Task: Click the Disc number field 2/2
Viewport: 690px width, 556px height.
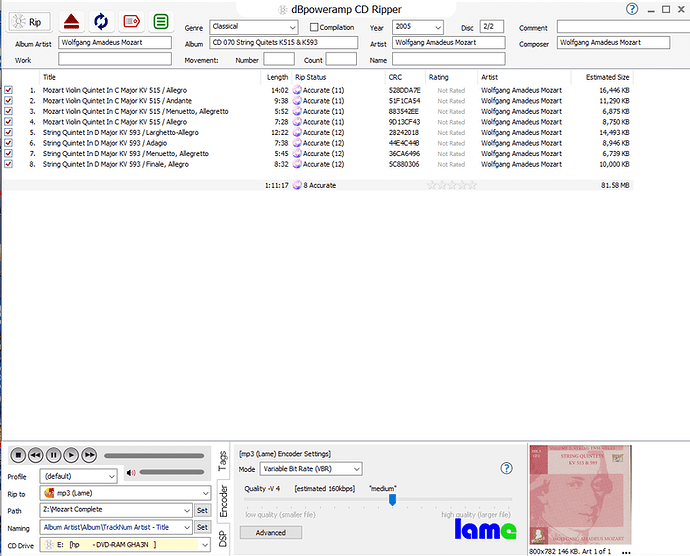Action: pyautogui.click(x=492, y=27)
